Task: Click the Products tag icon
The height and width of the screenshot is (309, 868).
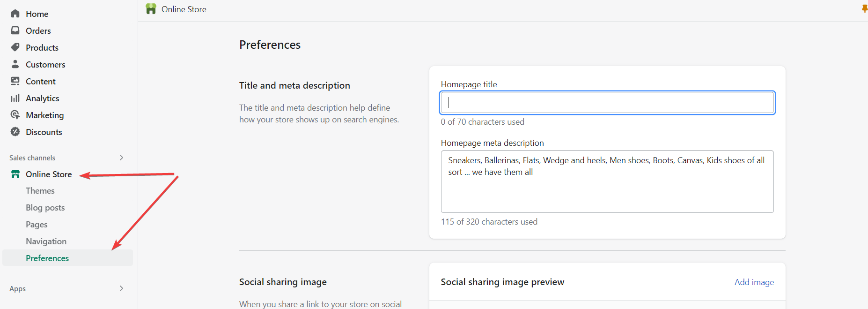Action: click(15, 47)
